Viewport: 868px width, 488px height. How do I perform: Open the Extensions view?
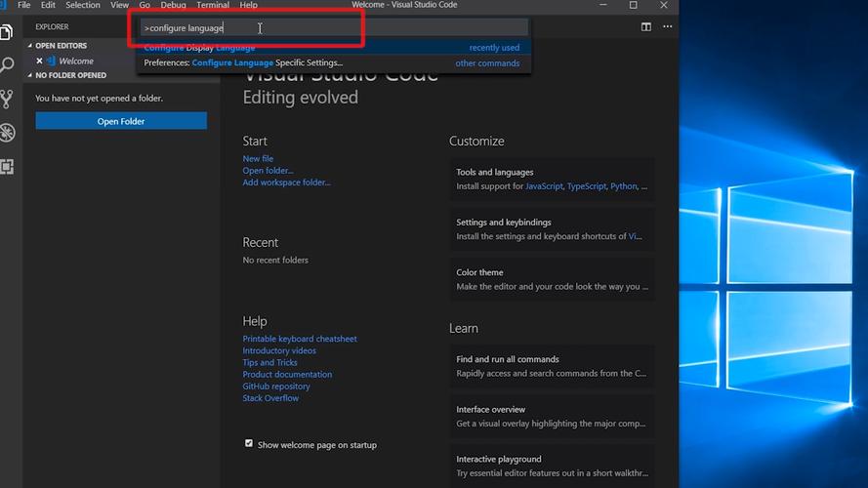[x=7, y=167]
